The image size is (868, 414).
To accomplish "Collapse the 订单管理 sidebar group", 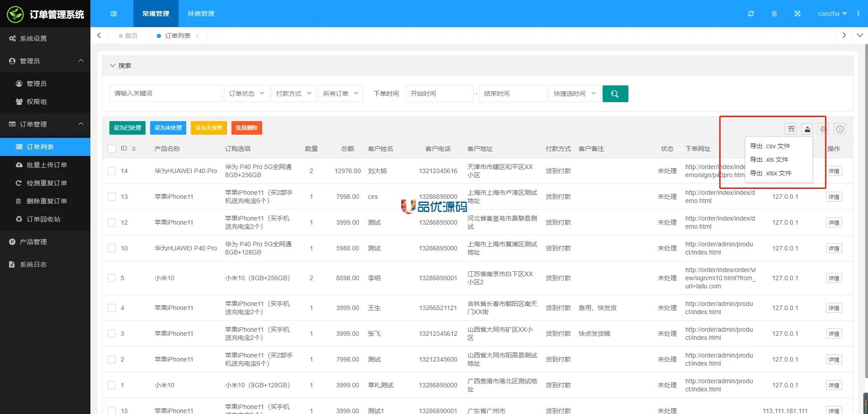I will tap(45, 124).
